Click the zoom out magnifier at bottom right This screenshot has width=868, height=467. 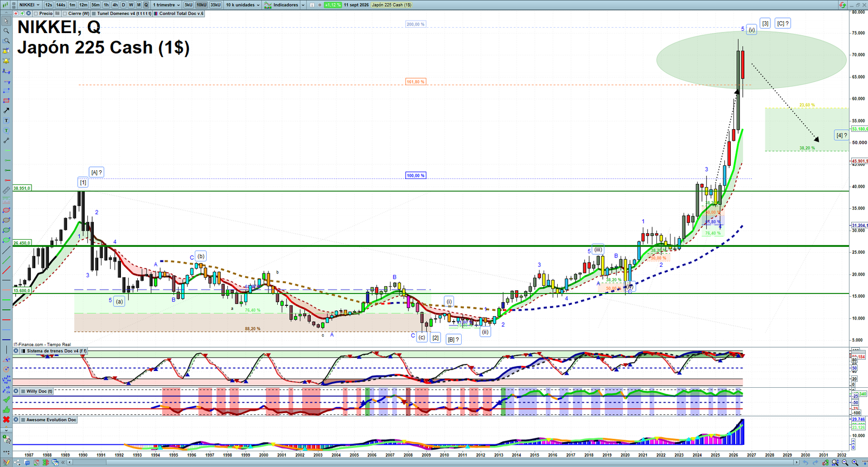point(845,463)
